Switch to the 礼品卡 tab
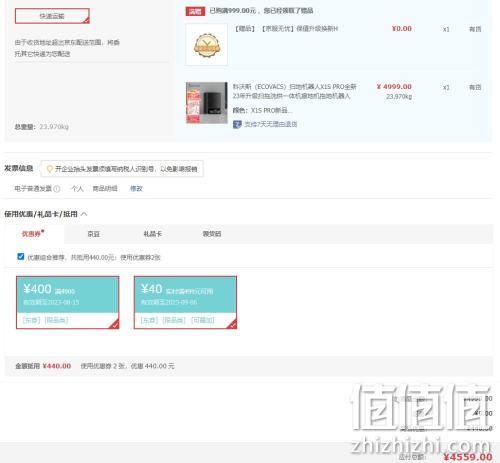 152,234
